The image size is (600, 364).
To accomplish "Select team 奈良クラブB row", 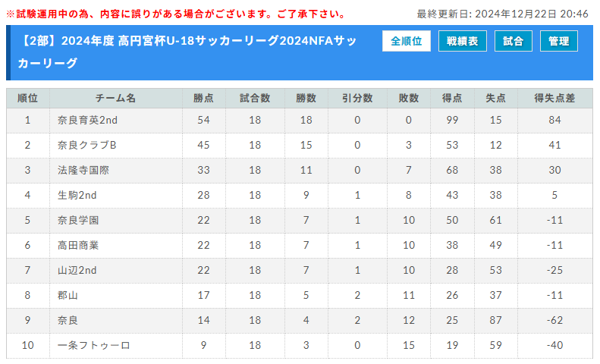I will coord(299,146).
